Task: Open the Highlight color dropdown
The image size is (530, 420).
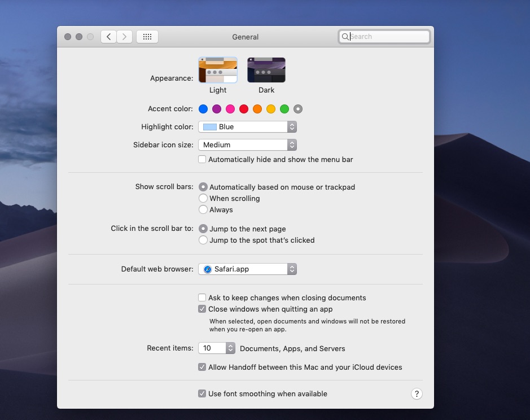Action: click(247, 127)
